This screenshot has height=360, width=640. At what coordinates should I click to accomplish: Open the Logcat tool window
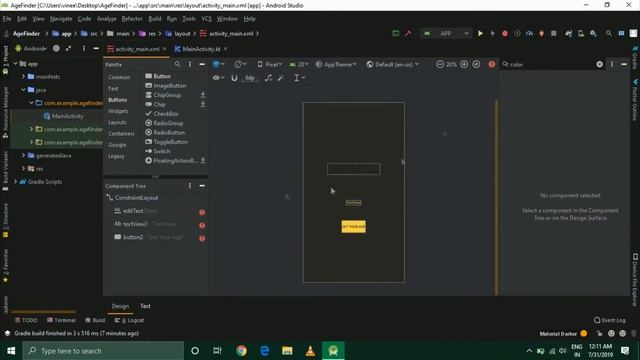tap(129, 320)
